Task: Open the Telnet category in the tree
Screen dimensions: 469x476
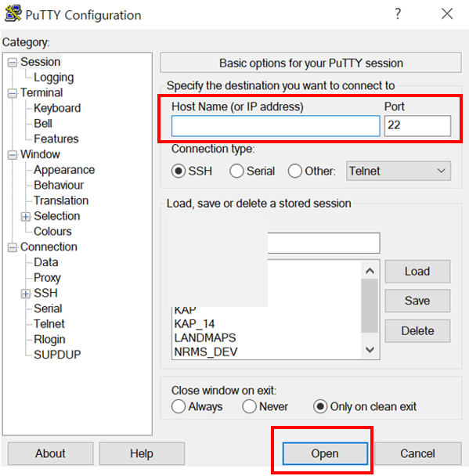Action: point(49,324)
